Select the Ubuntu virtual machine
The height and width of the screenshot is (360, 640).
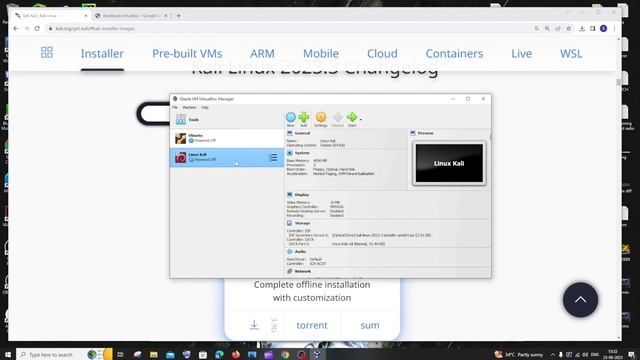coord(227,138)
